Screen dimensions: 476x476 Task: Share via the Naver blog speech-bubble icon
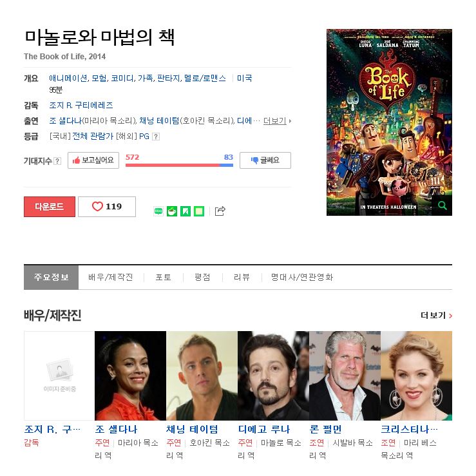(158, 211)
